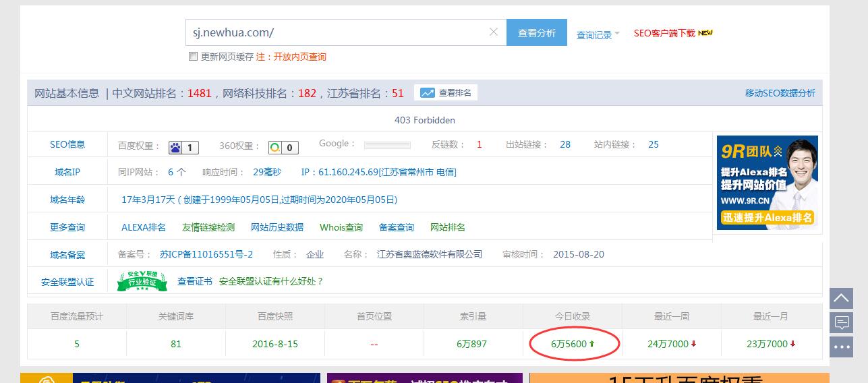
Task: Expand the 查询记录 dropdown
Action: point(598,35)
